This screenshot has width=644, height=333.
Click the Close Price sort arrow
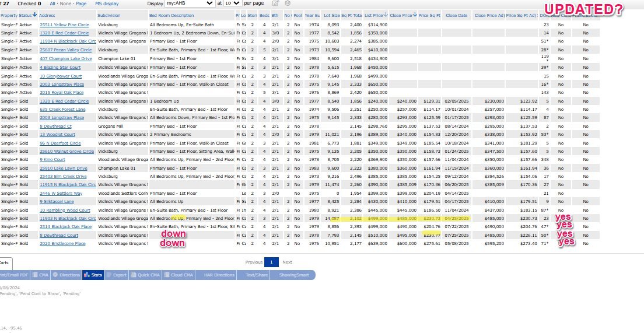point(415,15)
